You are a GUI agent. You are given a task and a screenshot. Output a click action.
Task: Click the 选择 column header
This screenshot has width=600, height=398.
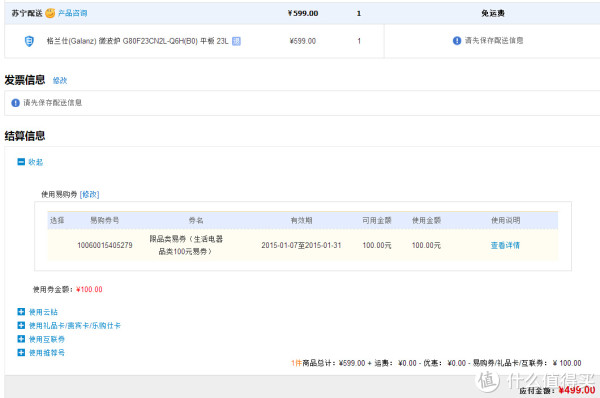pyautogui.click(x=57, y=220)
